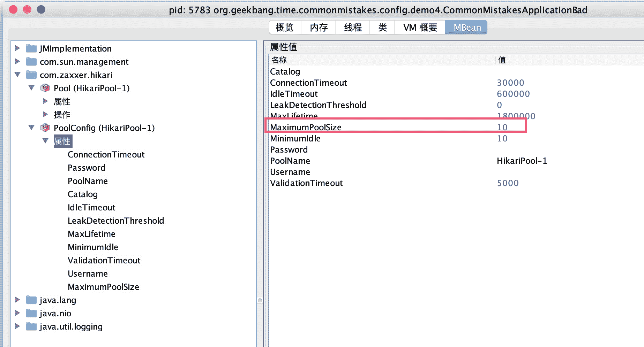Expand the JMImplementation tree node
The image size is (644, 347).
17,48
